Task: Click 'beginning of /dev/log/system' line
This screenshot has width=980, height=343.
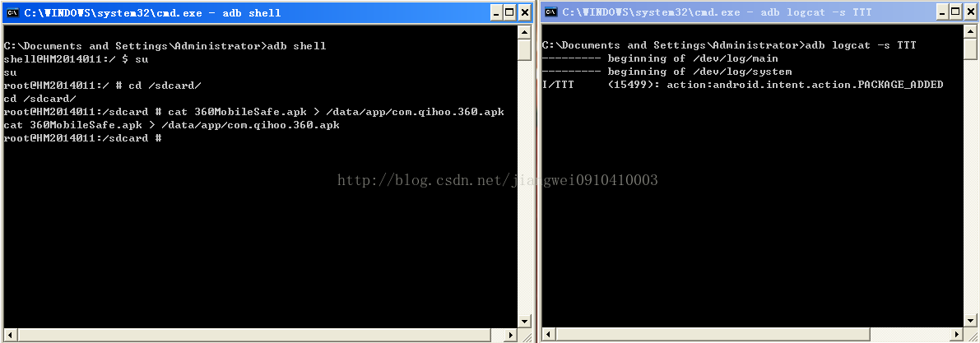Action: [x=666, y=72]
